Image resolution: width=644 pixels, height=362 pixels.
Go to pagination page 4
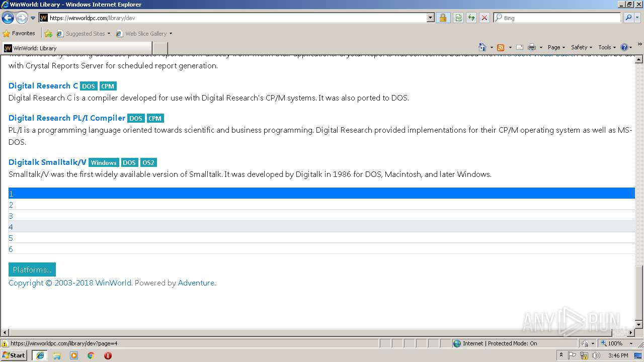[x=321, y=227]
